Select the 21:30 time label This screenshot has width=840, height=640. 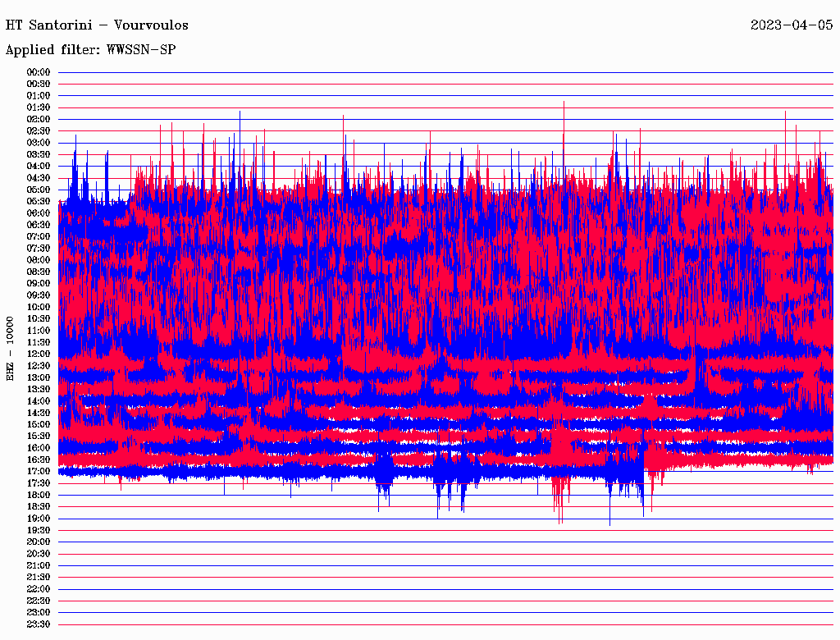39,577
